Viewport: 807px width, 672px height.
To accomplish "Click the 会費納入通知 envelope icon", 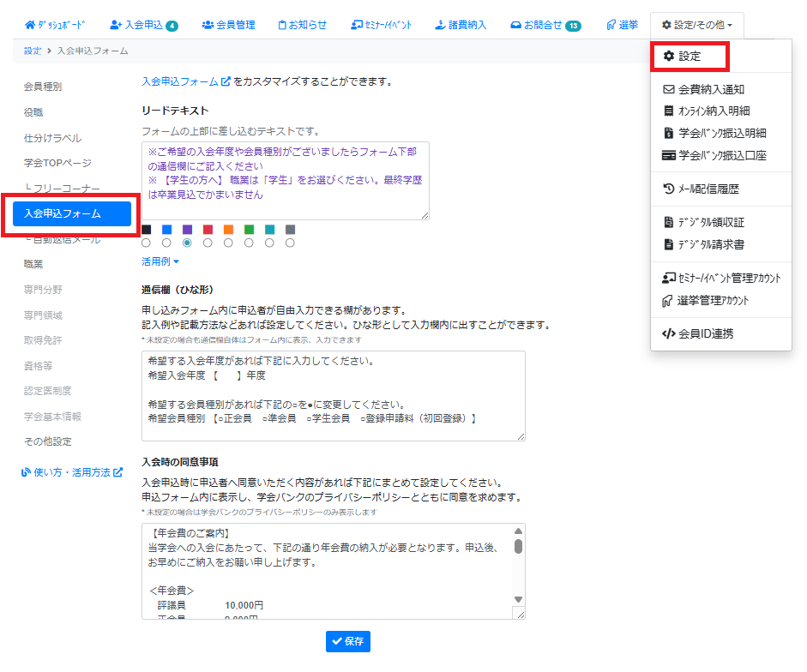I will (x=669, y=89).
